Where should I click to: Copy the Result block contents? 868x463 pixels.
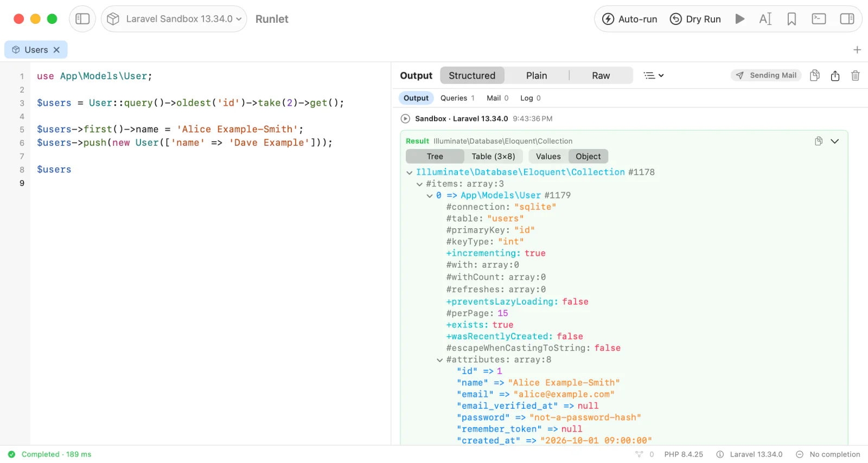[819, 141]
